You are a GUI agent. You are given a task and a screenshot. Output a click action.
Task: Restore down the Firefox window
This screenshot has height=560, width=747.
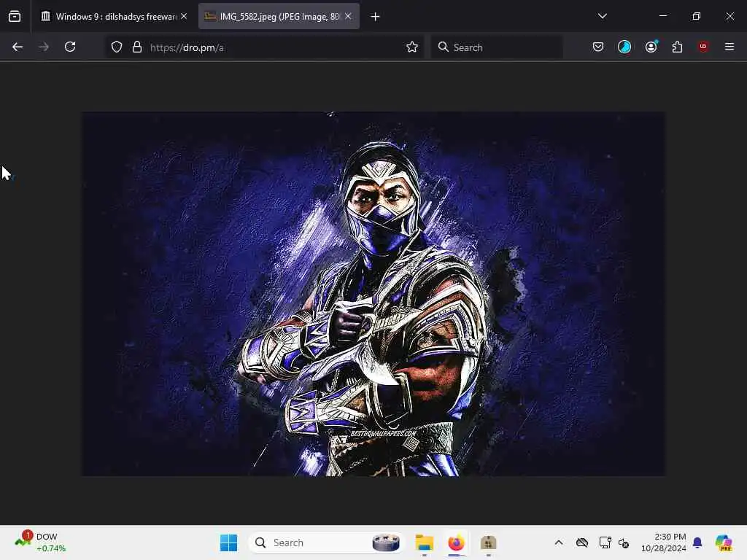697,16
